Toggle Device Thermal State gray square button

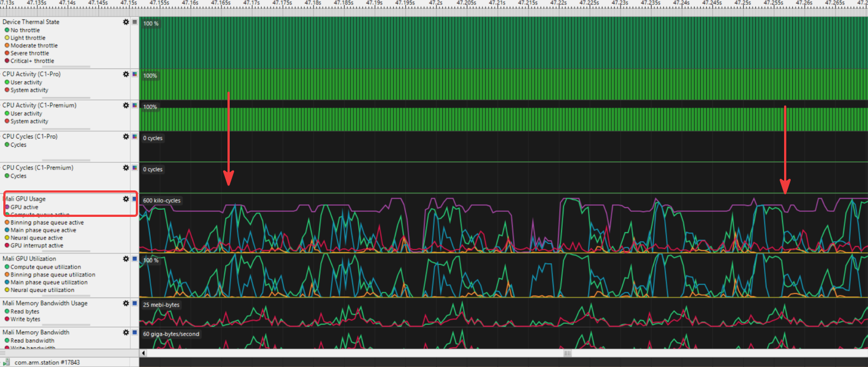click(134, 22)
